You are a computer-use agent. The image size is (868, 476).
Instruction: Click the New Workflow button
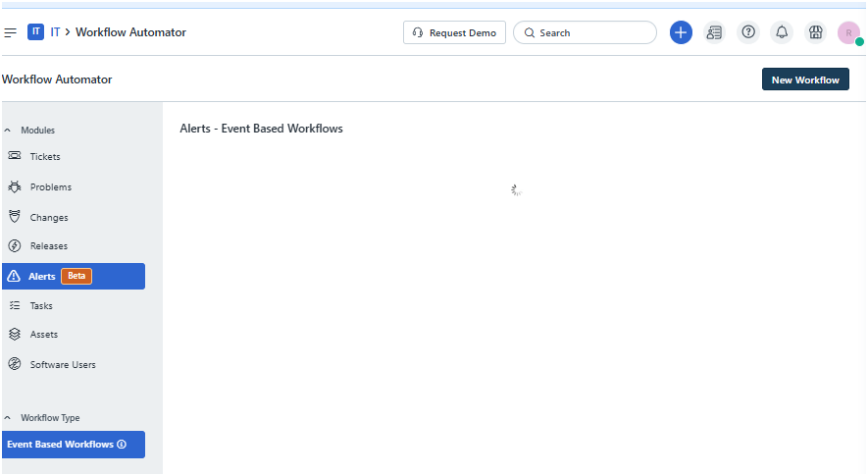click(x=805, y=79)
